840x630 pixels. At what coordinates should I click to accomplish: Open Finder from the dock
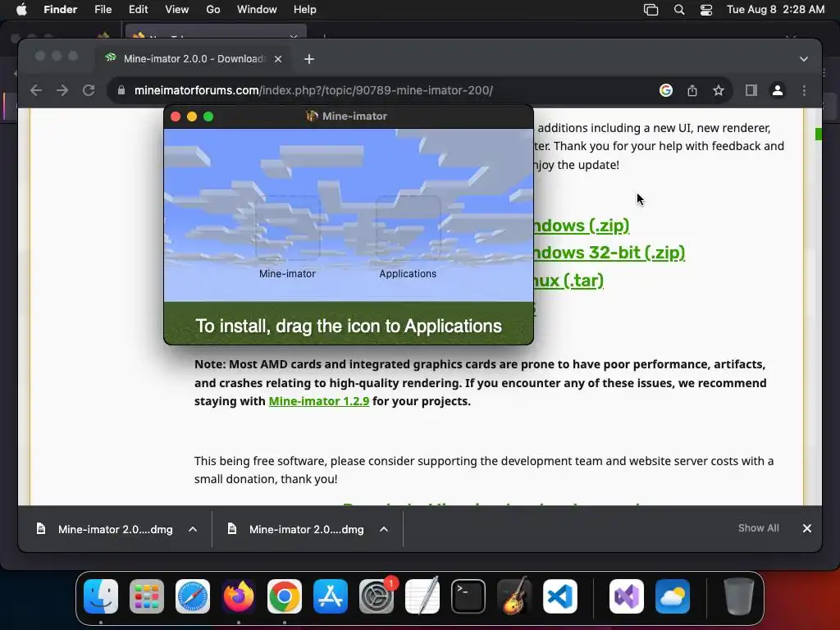(x=101, y=596)
